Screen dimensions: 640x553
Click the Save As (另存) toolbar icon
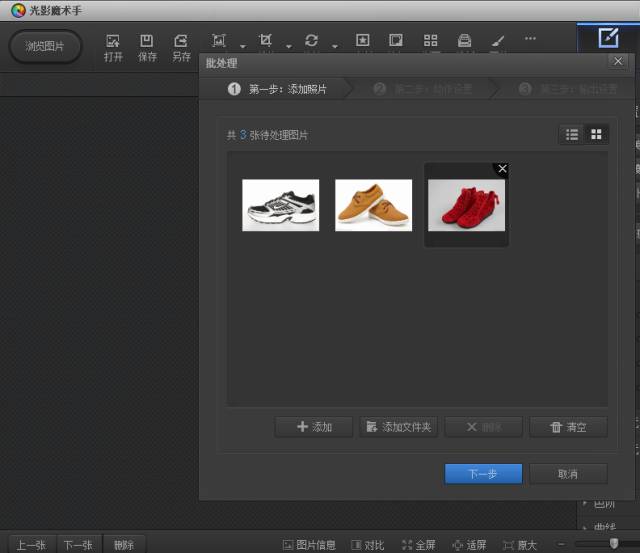181,47
